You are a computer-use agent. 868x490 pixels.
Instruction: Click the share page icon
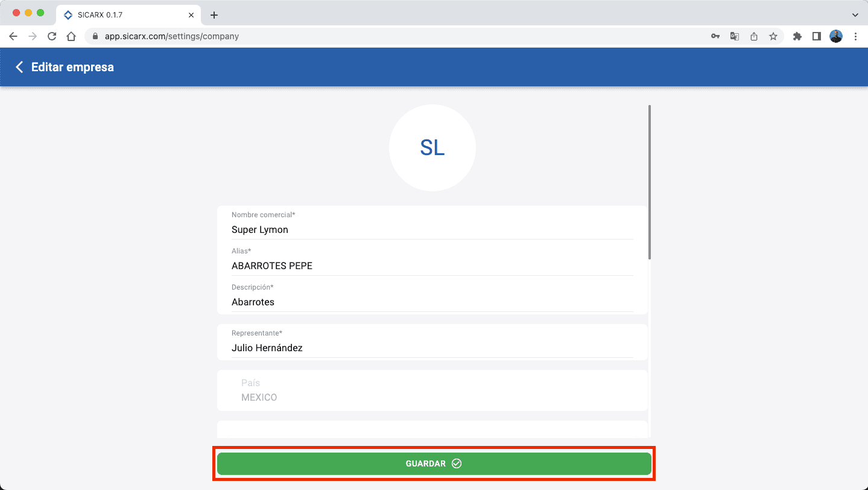(753, 36)
